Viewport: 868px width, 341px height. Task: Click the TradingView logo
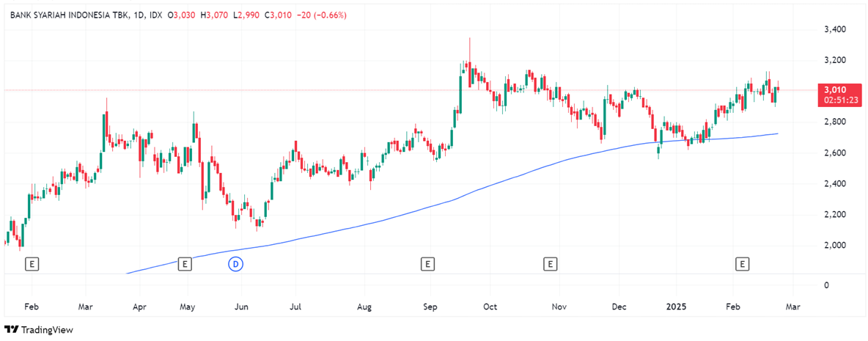click(38, 330)
